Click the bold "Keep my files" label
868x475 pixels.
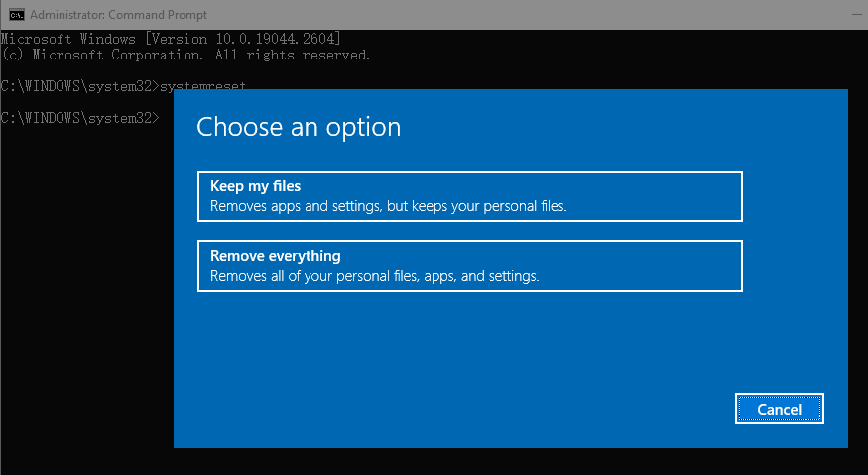pos(255,186)
